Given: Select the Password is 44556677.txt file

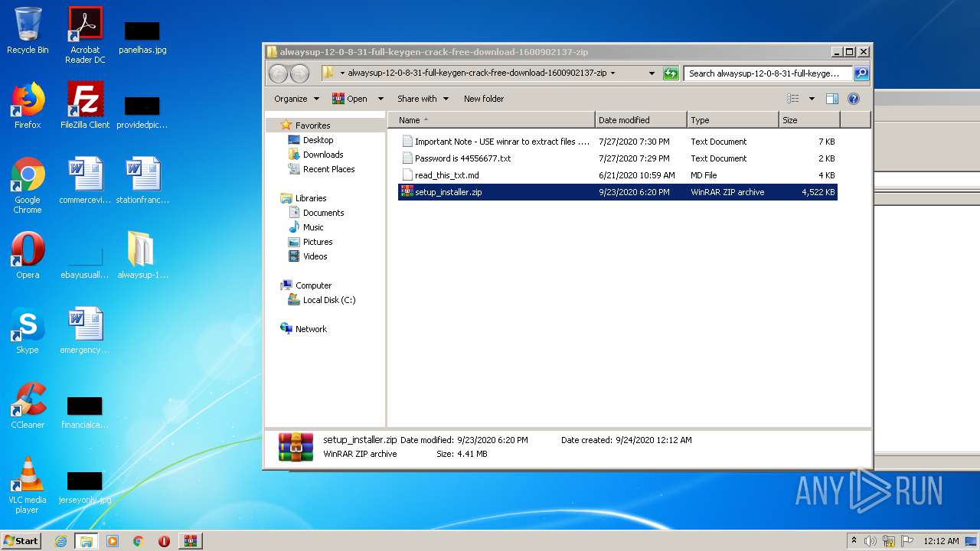Looking at the screenshot, I should tap(462, 158).
